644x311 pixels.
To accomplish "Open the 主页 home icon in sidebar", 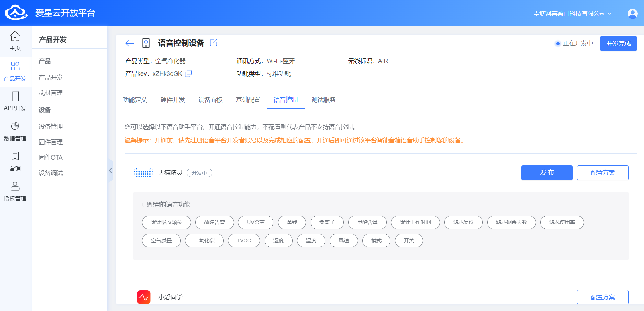I will 15,36.
